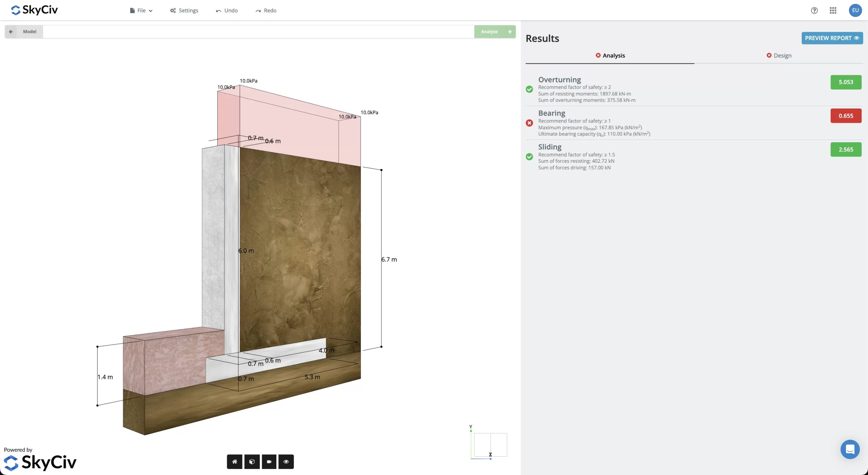Image resolution: width=868 pixels, height=475 pixels.
Task: Toggle visibility with the eye icon
Action: [286, 461]
